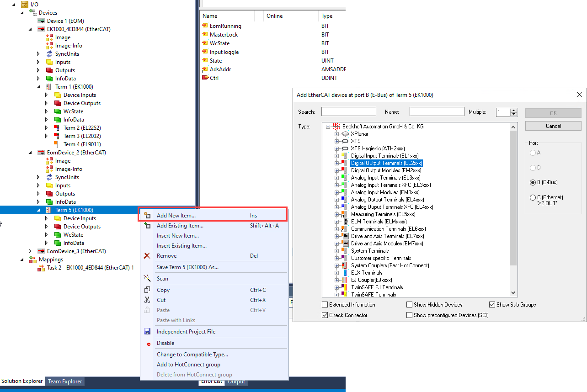Click the Copy icon in context menu
This screenshot has height=392, width=587.
(x=147, y=290)
